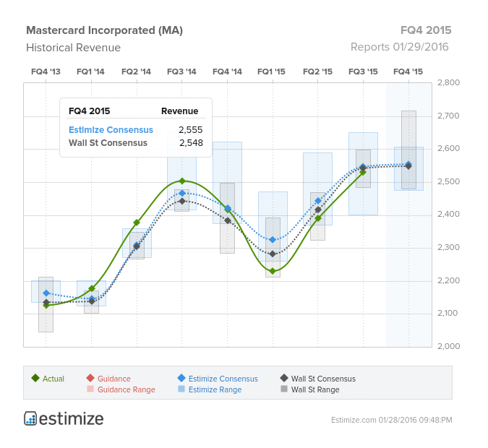The image size is (488, 448).
Task: Toggle the Guidance legend label
Action: pyautogui.click(x=114, y=379)
